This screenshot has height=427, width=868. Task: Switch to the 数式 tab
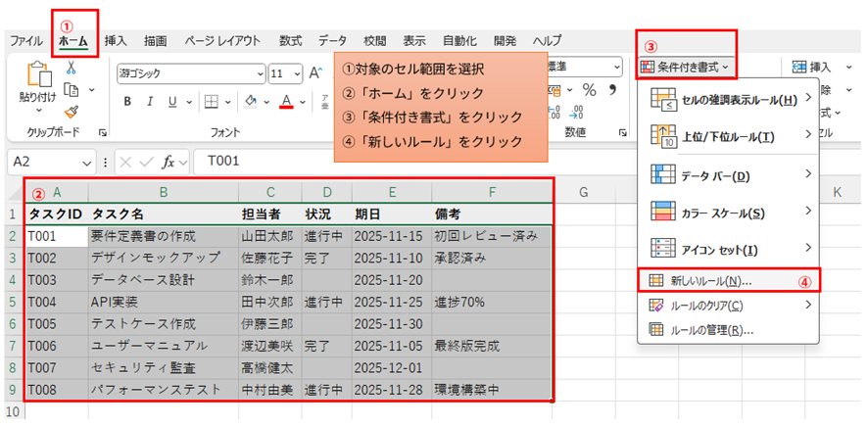tap(290, 41)
